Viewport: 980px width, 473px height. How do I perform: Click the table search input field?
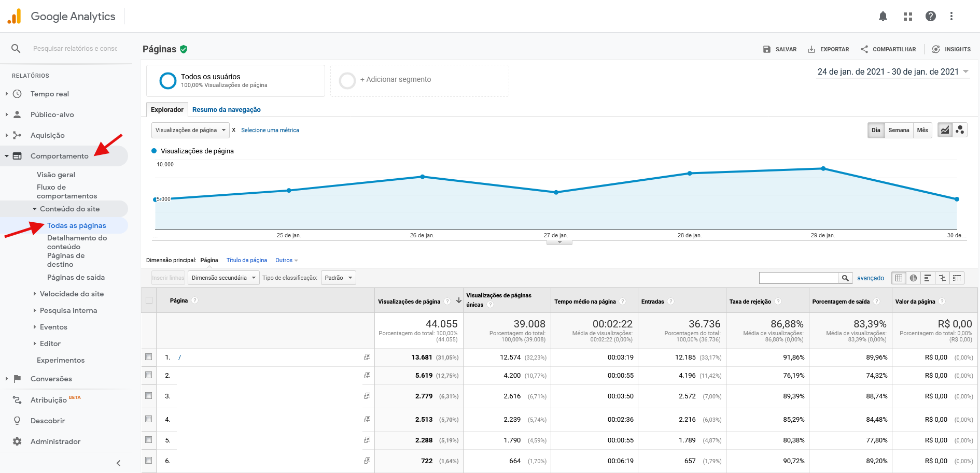[x=799, y=278]
